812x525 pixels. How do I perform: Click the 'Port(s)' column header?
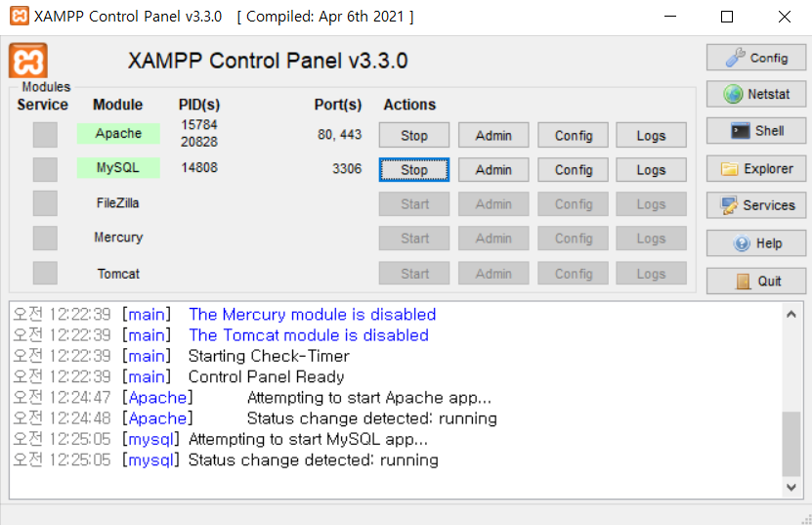[338, 105]
